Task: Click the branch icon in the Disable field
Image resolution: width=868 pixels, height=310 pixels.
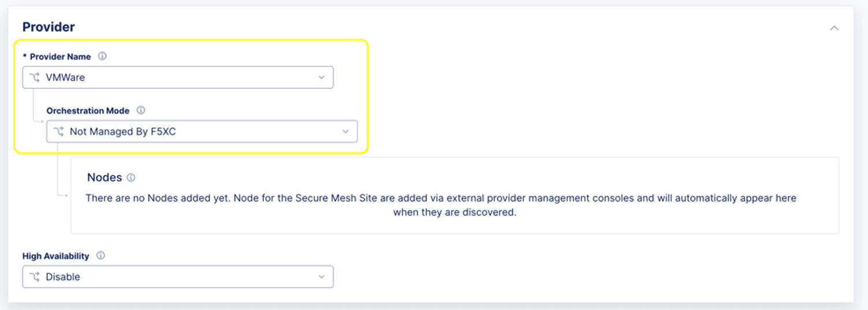Action: 35,277
